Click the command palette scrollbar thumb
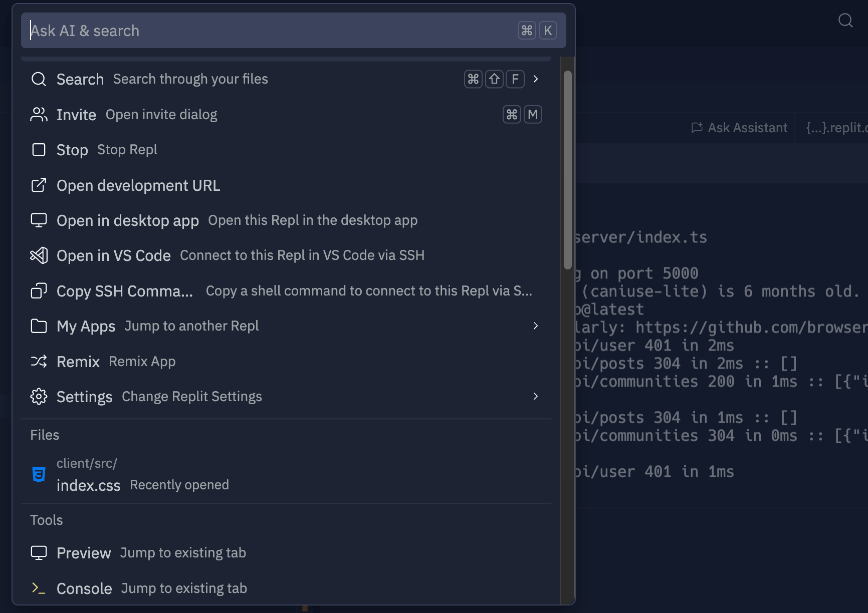The image size is (868, 613). click(567, 170)
